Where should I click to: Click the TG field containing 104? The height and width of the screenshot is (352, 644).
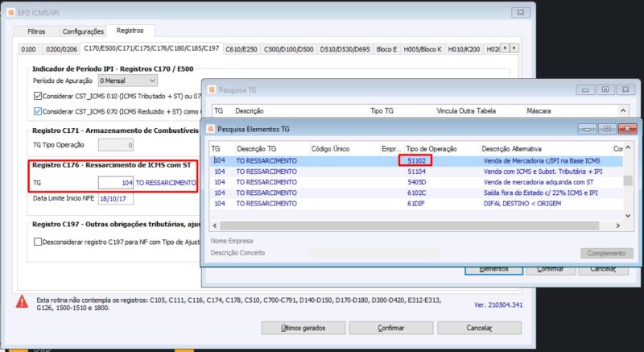click(116, 183)
